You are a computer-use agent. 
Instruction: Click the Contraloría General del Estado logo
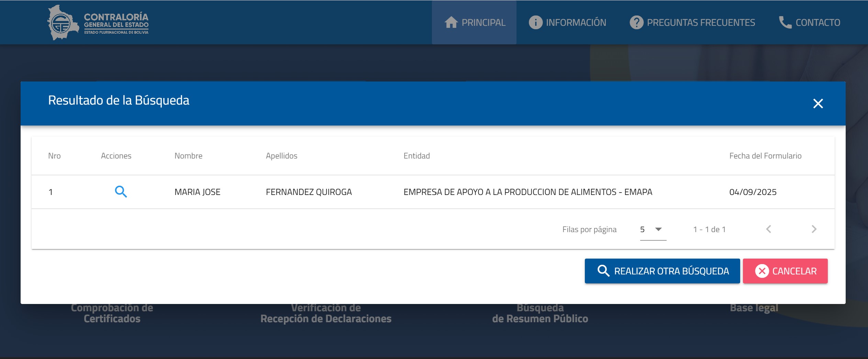click(x=98, y=23)
